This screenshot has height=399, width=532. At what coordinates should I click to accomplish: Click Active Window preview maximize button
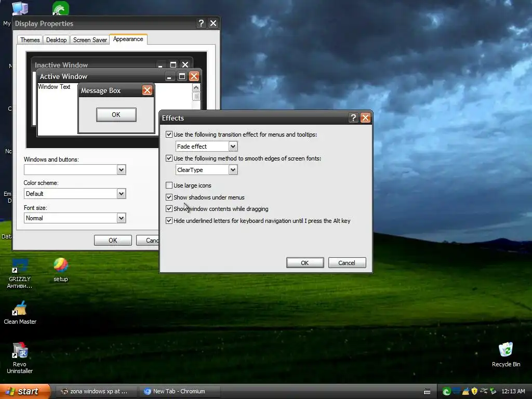[x=182, y=76]
